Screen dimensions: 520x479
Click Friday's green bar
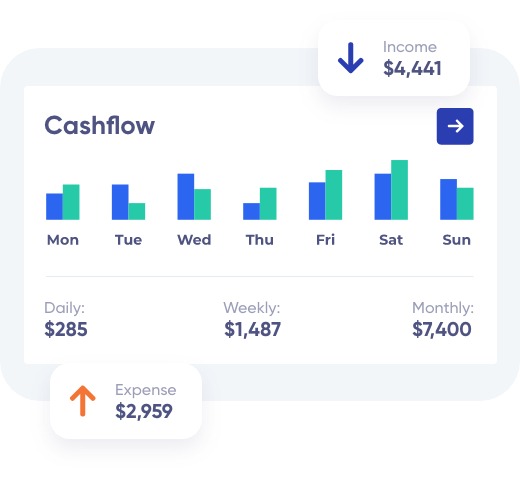click(x=334, y=195)
